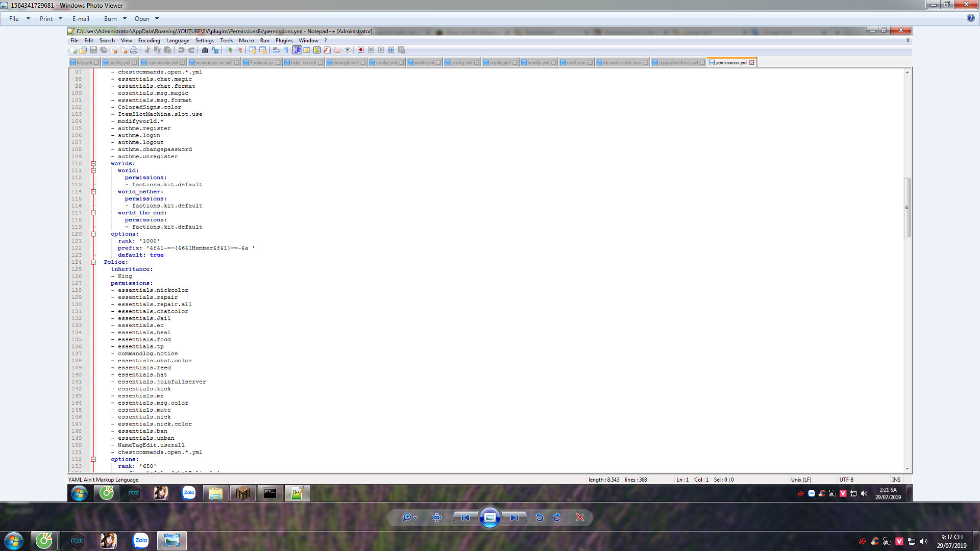Collapse the Police fold marker
Image resolution: width=980 pixels, height=551 pixels.
(x=93, y=262)
